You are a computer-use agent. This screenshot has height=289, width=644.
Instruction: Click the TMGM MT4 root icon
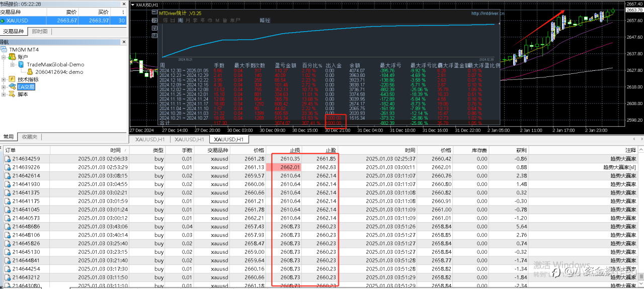coord(5,50)
